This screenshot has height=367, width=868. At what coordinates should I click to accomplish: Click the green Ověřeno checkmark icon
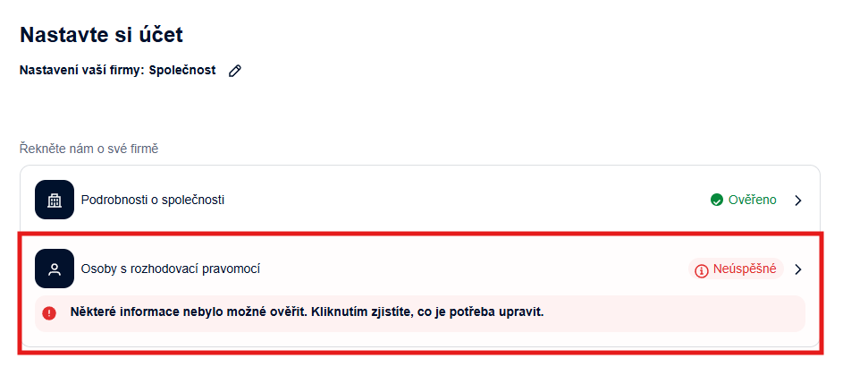click(x=716, y=200)
